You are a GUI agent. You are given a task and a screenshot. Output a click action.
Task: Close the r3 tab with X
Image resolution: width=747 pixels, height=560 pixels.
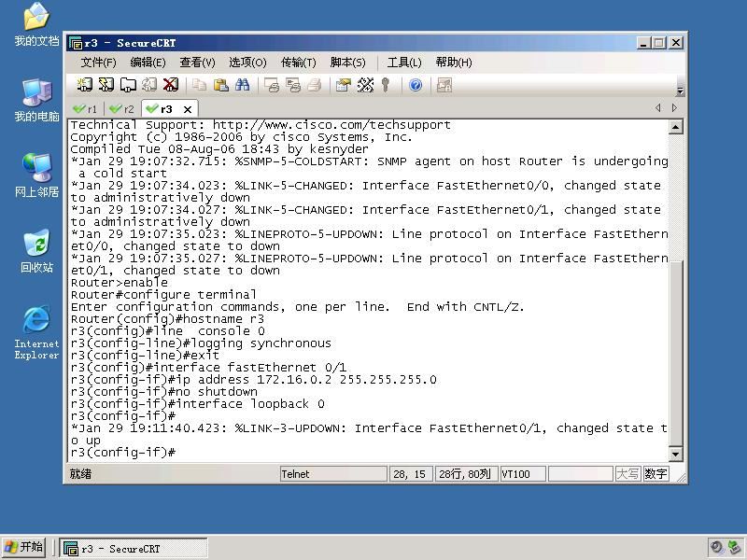click(x=188, y=109)
